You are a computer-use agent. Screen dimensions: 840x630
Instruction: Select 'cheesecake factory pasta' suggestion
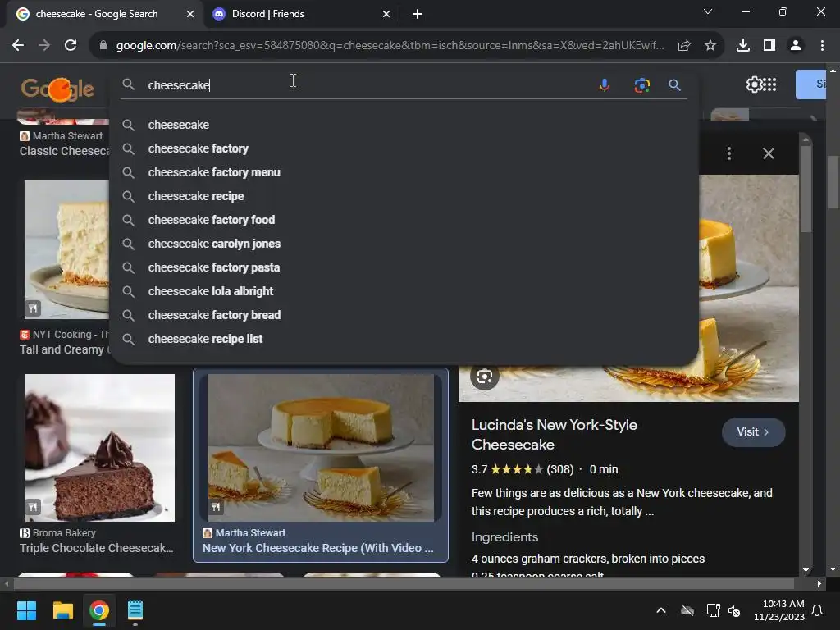(x=404, y=267)
